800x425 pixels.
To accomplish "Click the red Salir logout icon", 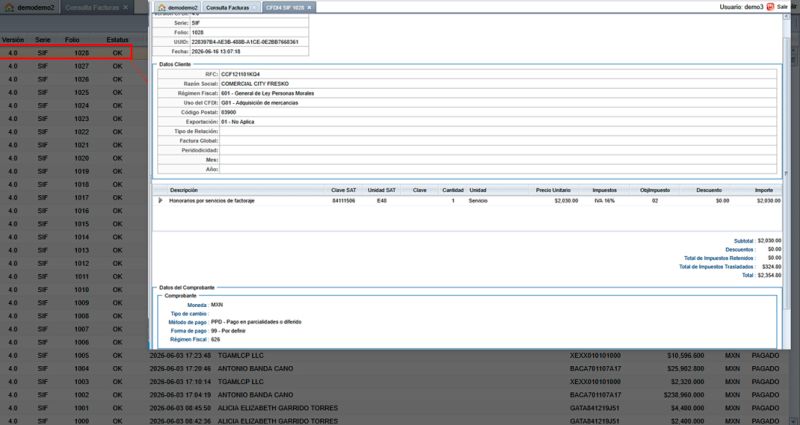I will (x=770, y=7).
